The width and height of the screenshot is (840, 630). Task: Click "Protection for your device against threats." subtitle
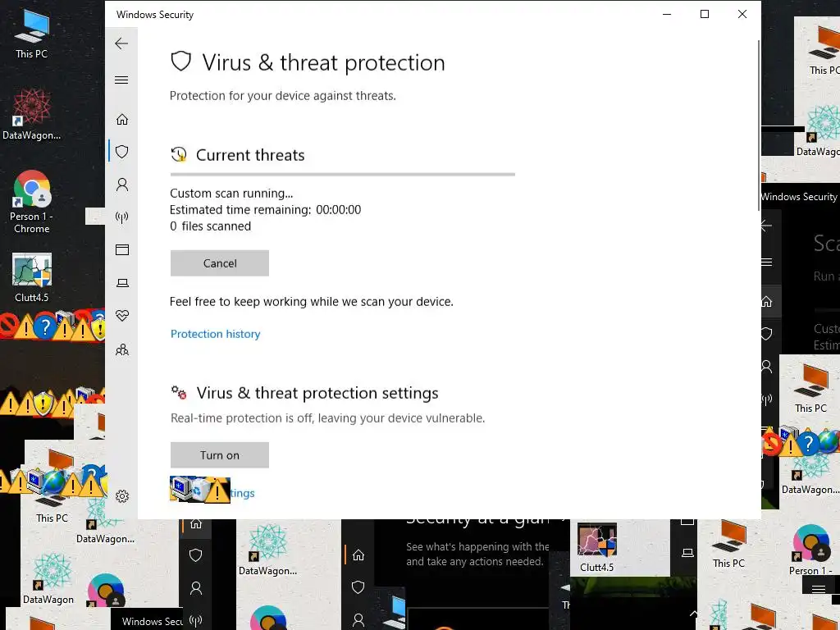[x=283, y=96]
